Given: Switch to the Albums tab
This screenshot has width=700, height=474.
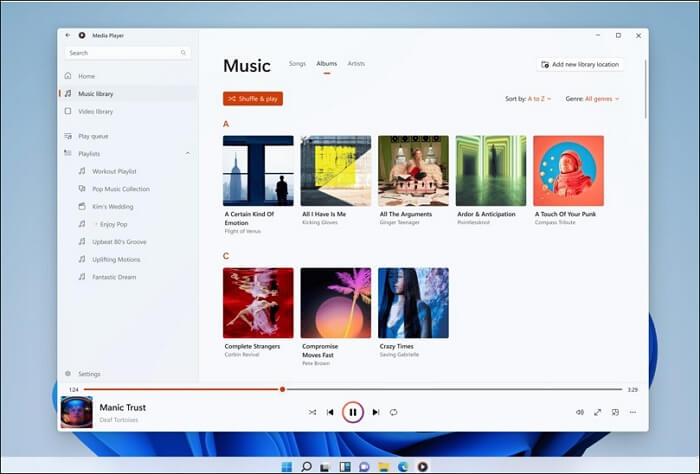Looking at the screenshot, I should 327,63.
